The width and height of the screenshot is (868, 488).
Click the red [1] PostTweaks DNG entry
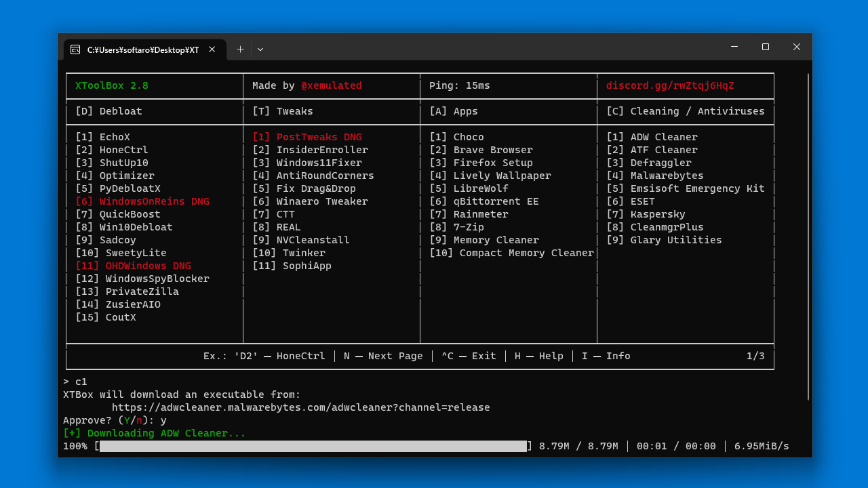click(307, 137)
